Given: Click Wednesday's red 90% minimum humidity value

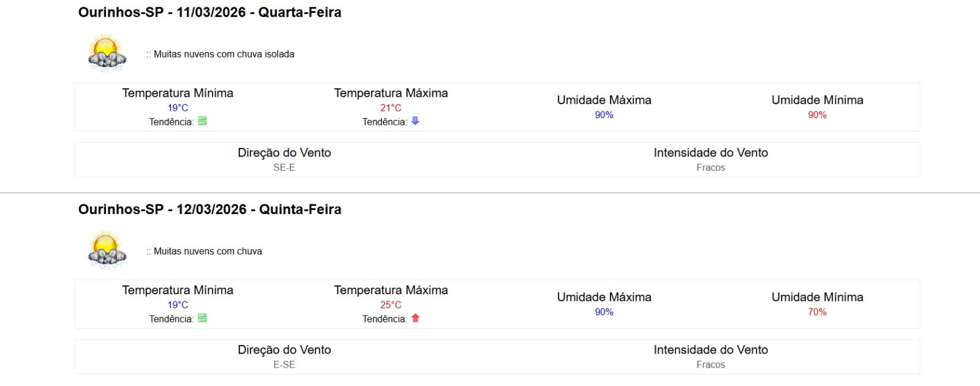Looking at the screenshot, I should point(817,115).
